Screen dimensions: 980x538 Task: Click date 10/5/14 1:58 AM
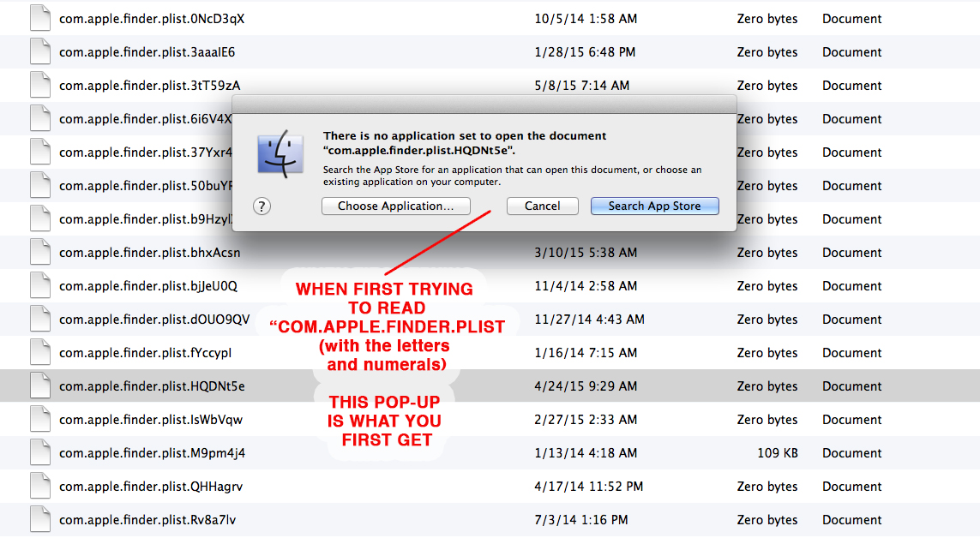coord(586,19)
